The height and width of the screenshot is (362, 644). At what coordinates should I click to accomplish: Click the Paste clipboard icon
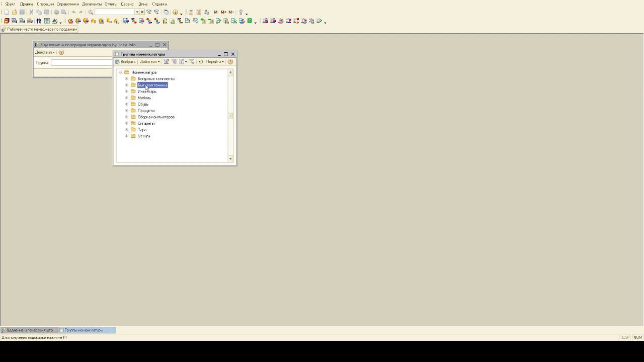(x=47, y=12)
